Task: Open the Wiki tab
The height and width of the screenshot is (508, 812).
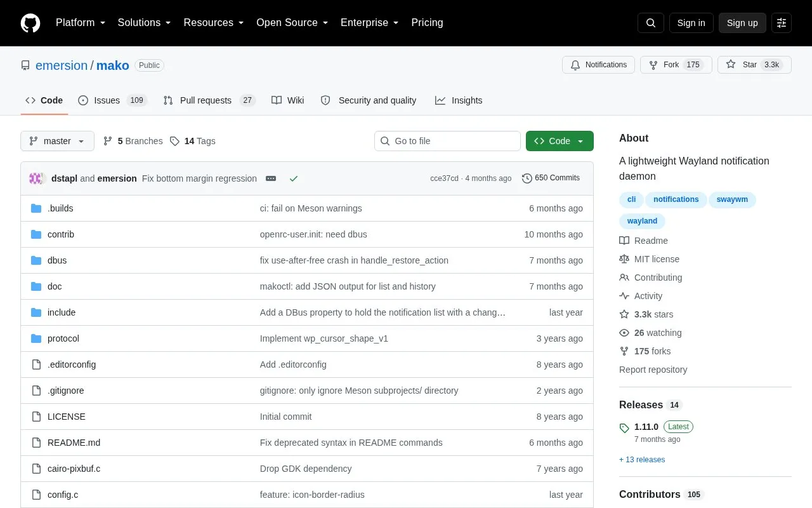Action: coord(288,100)
